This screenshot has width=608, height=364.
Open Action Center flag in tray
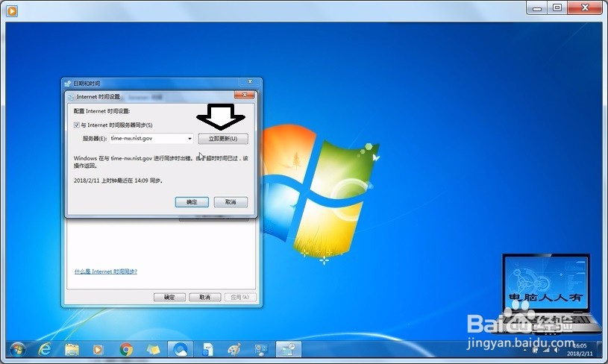click(x=536, y=350)
